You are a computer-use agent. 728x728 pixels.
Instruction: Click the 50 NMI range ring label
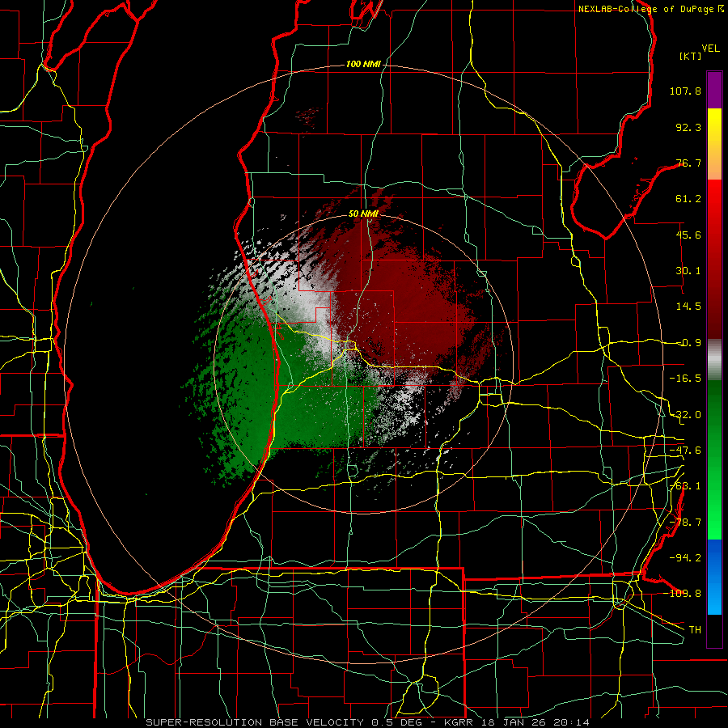coord(363,214)
